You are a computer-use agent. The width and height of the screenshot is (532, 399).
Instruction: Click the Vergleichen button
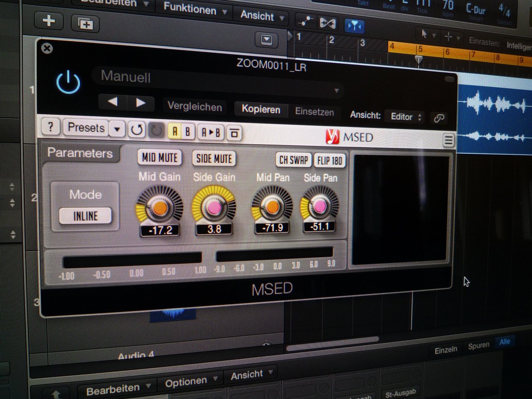tap(195, 107)
